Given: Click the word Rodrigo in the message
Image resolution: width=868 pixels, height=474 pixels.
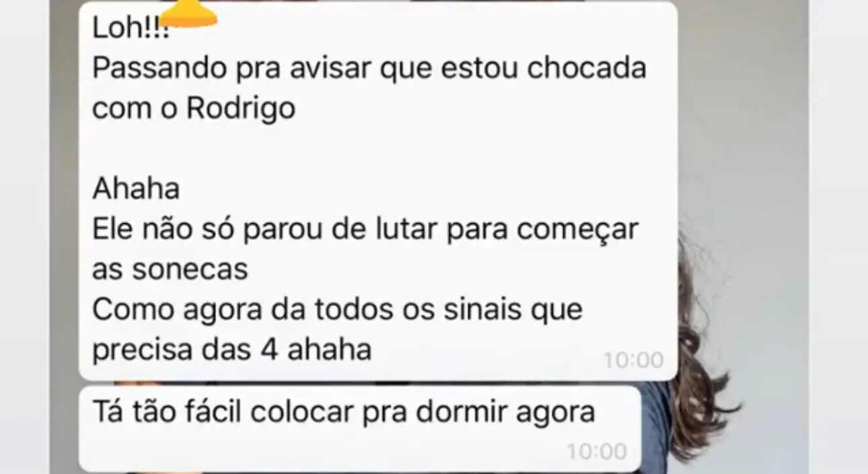Looking at the screenshot, I should pos(240,110).
